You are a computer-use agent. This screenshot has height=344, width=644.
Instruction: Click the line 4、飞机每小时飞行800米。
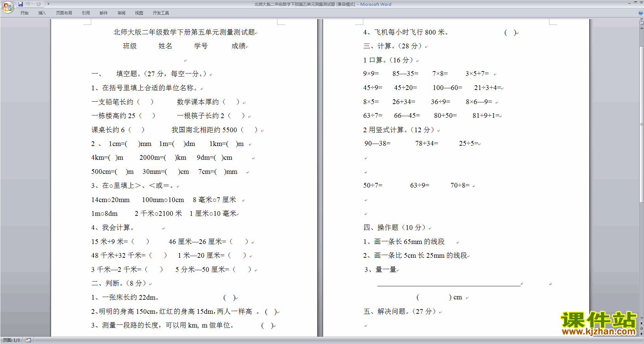point(406,33)
